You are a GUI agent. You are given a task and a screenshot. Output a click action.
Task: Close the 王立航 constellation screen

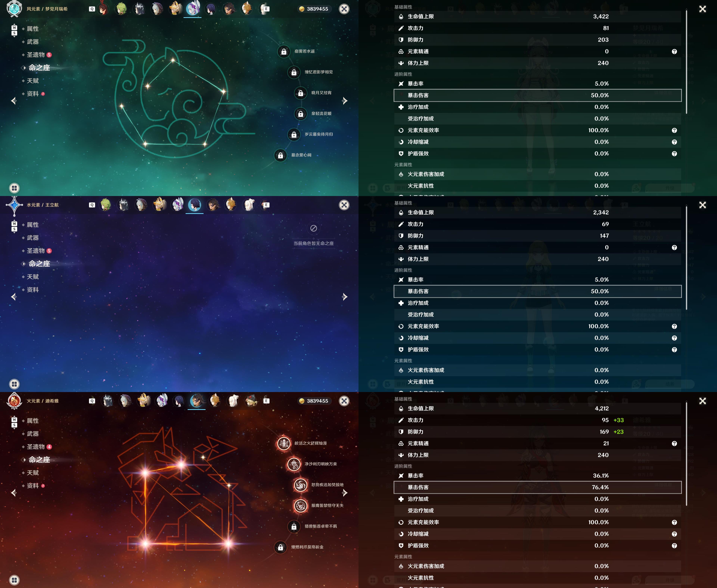(x=344, y=205)
